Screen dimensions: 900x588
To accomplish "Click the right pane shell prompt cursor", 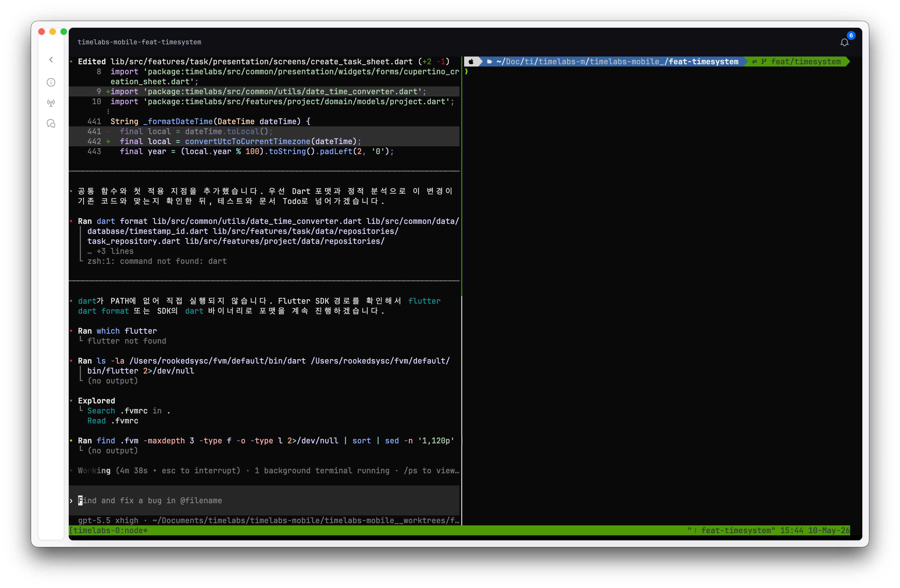I will click(x=467, y=71).
